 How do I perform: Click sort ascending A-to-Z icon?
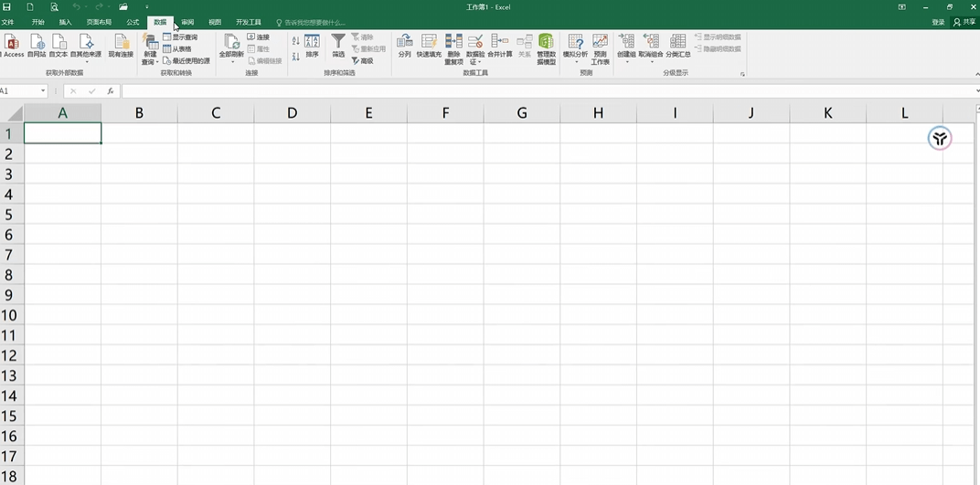tap(295, 41)
